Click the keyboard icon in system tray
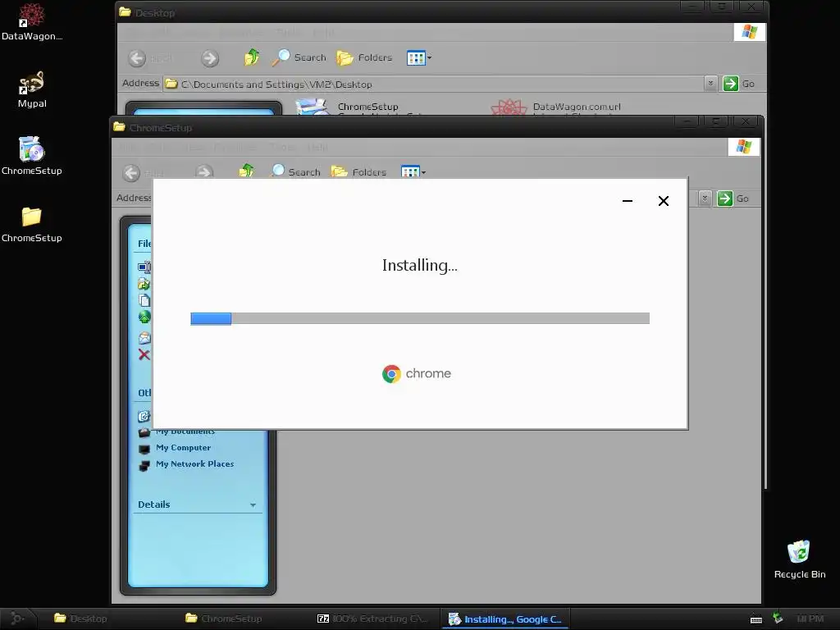Viewport: 840px width, 630px height. [x=756, y=619]
